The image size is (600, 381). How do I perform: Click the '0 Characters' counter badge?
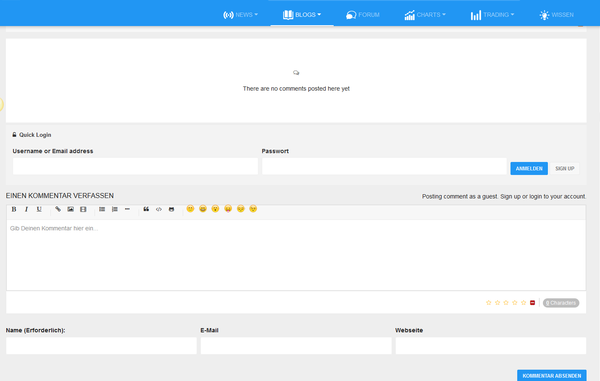pyautogui.click(x=561, y=303)
